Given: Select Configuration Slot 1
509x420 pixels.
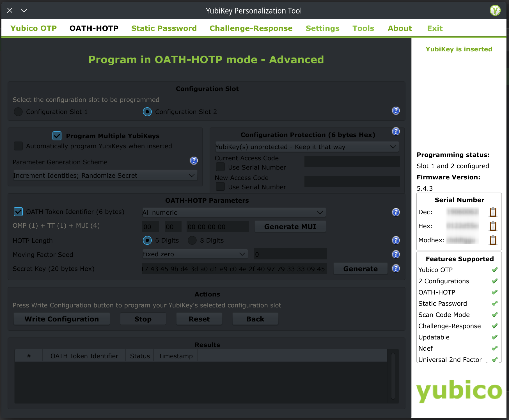Looking at the screenshot, I should (x=18, y=112).
